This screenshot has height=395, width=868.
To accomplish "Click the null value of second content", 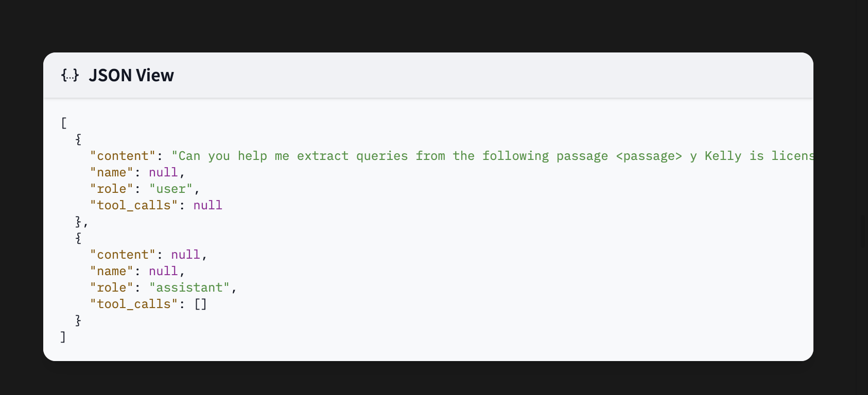I will click(x=186, y=255).
